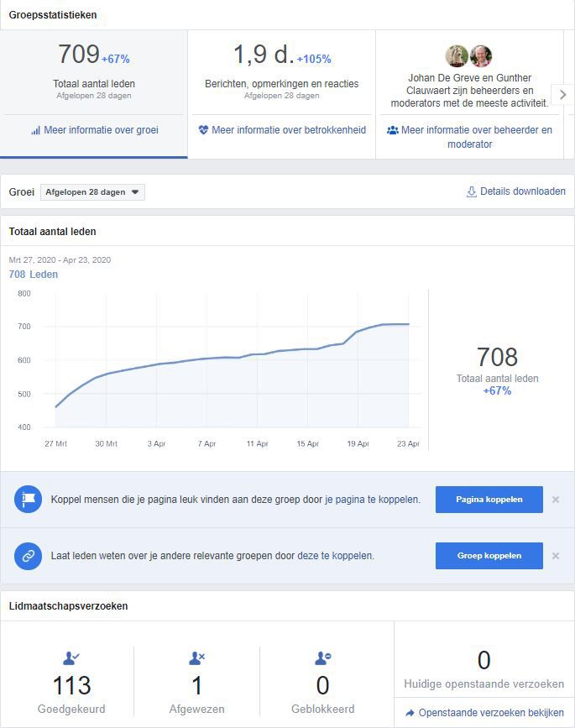575x728 pixels.
Task: Open Openstaande verzoeken bekijken link
Action: click(484, 713)
